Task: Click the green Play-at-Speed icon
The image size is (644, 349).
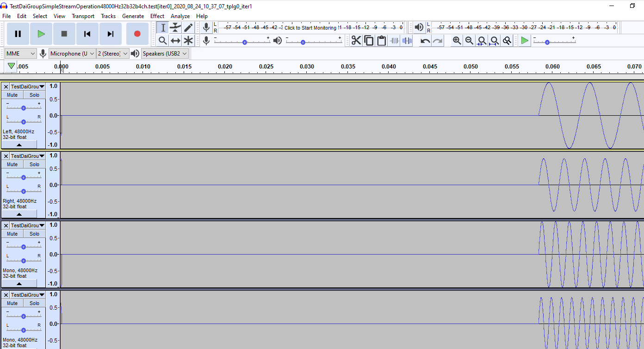Action: (524, 41)
